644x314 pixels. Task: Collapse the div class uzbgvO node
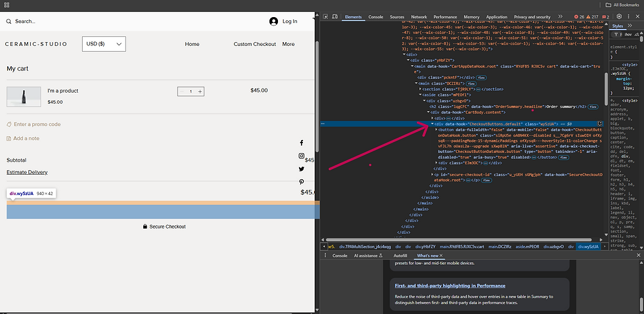click(425, 101)
